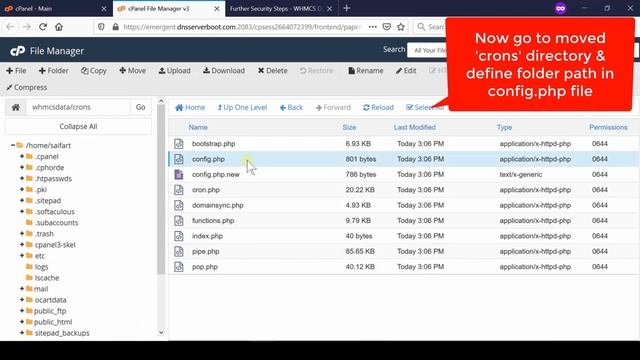Screen dimensions: 640x360
Task: Reload the file listing
Action: tap(378, 108)
